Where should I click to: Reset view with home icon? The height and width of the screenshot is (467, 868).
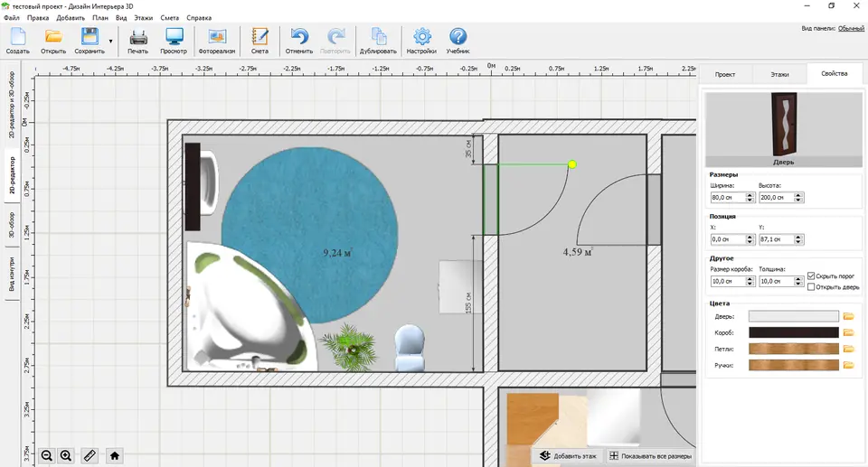pyautogui.click(x=115, y=455)
